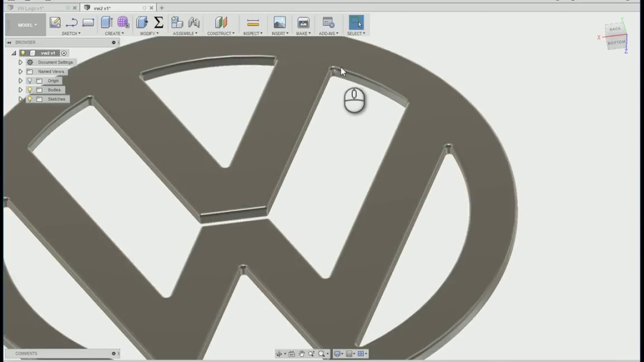Image resolution: width=644 pixels, height=362 pixels.
Task: Expand the Comments panel options dot
Action: click(x=114, y=353)
